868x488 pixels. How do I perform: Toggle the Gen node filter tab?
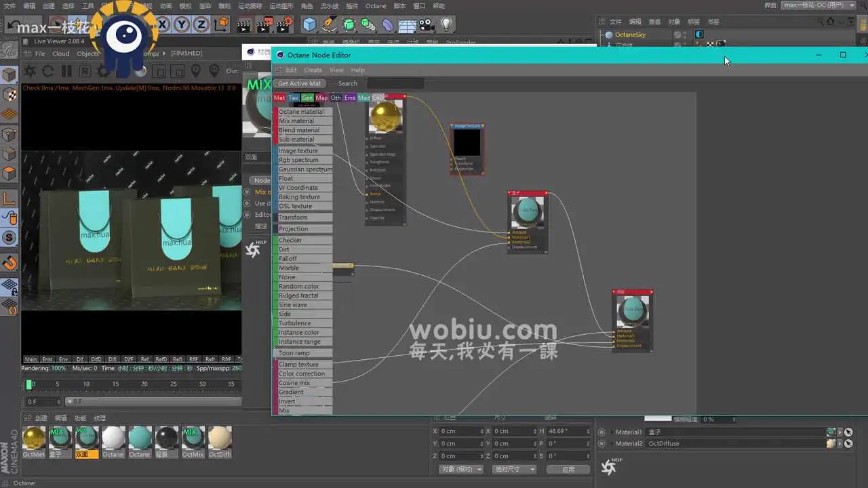coord(308,98)
